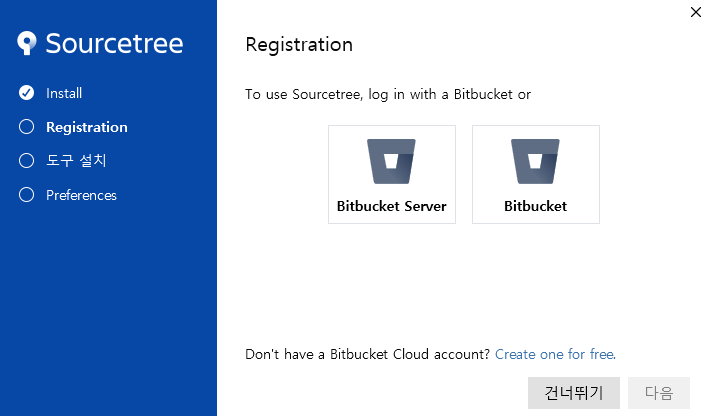Choose the Bitbucket cloud login card

pos(535,174)
